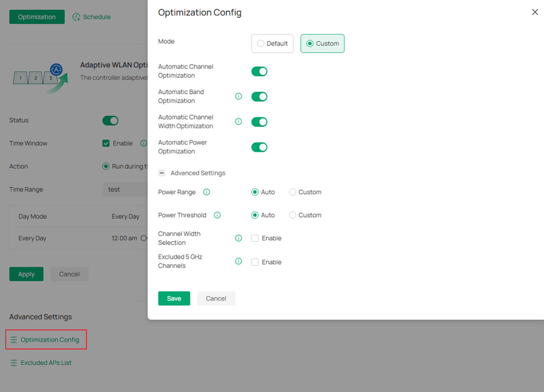Toggle the Status switch off
544x392 pixels.
pos(110,120)
